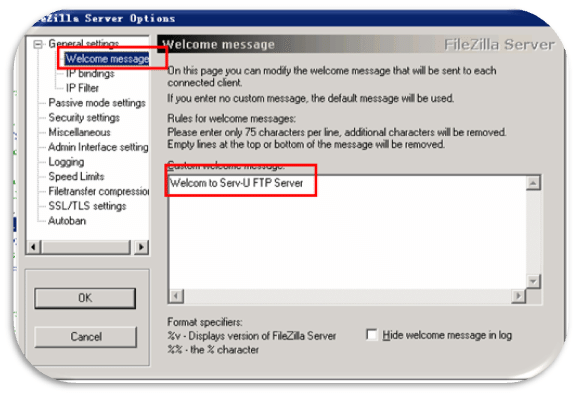Click 'Rules for welcome messages:' text
Viewport: 577px width, 397px height.
[x=231, y=118]
